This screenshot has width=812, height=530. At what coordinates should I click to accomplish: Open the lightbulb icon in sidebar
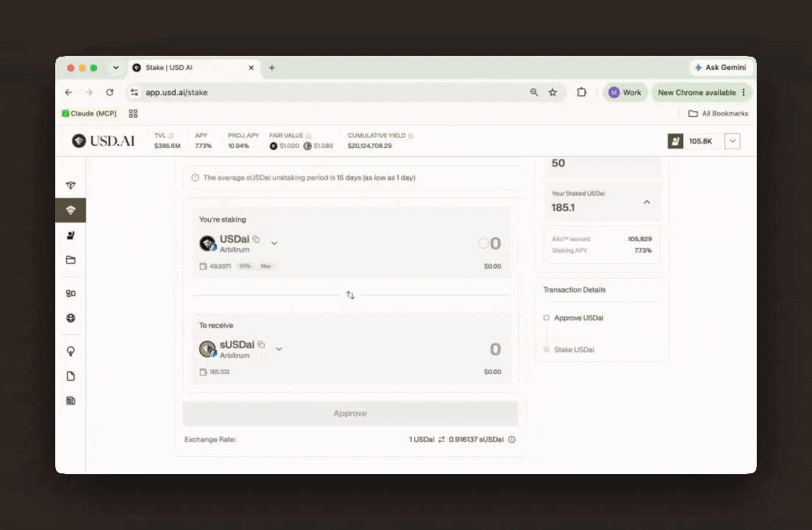pos(71,351)
